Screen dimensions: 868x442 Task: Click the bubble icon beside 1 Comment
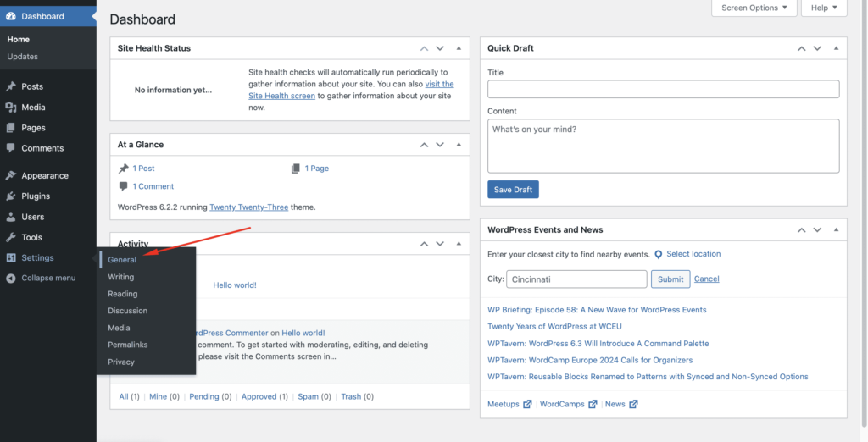tap(124, 186)
